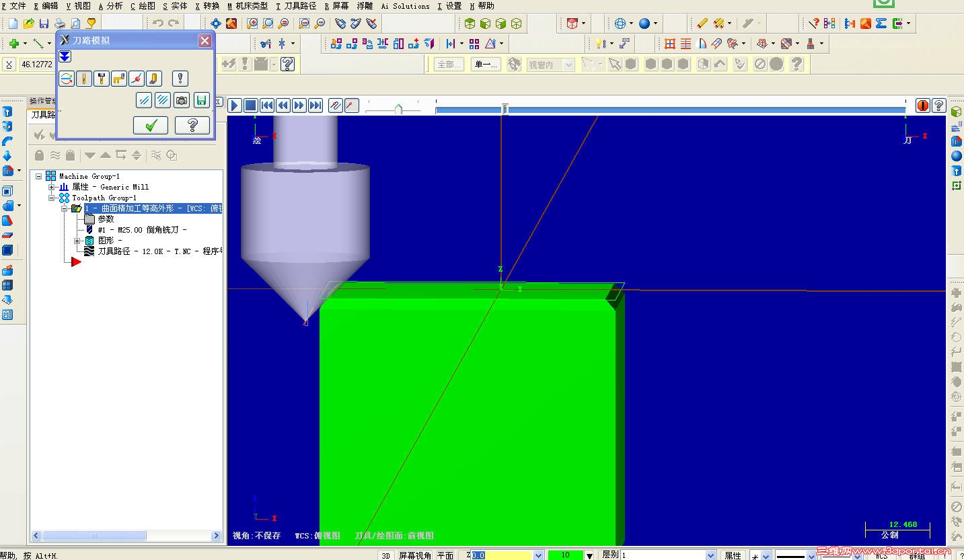
Task: Expand the 属性 - Generic Mill node
Action: (x=52, y=187)
